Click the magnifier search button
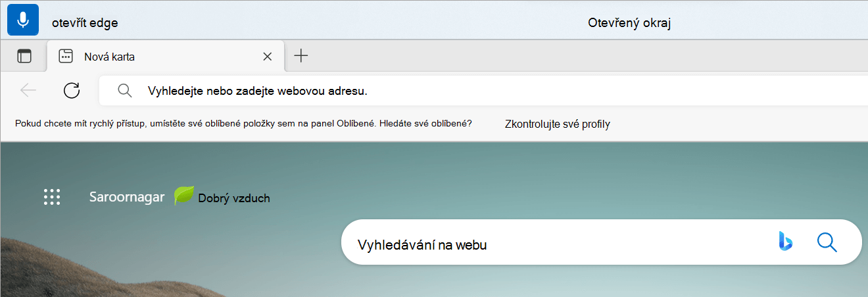This screenshot has height=297, width=868. coord(827,242)
